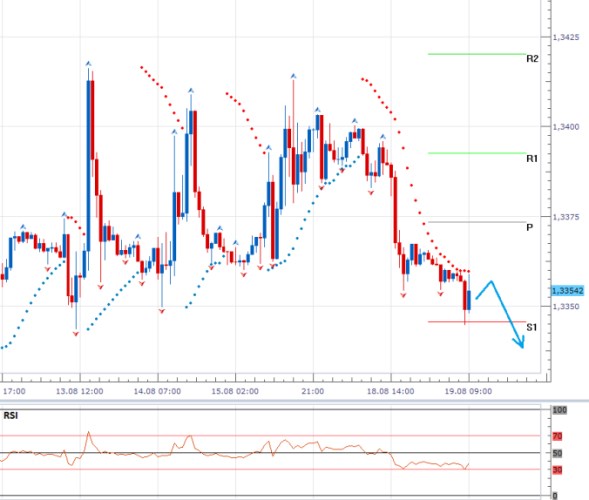Click the RSI 70 overbought level label
This screenshot has height=500, width=589.
(557, 436)
